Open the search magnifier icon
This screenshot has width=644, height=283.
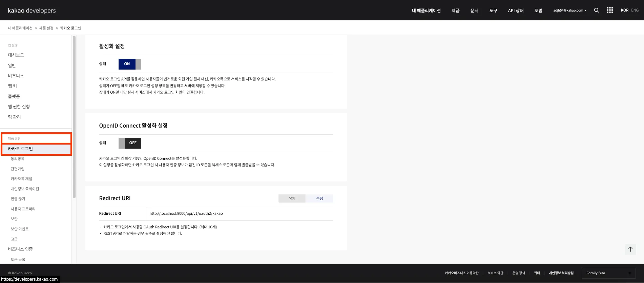tap(597, 10)
